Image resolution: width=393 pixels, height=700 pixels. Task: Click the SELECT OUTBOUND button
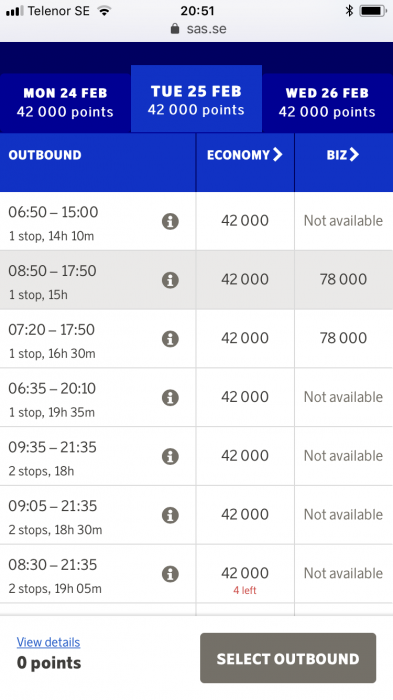click(x=288, y=658)
